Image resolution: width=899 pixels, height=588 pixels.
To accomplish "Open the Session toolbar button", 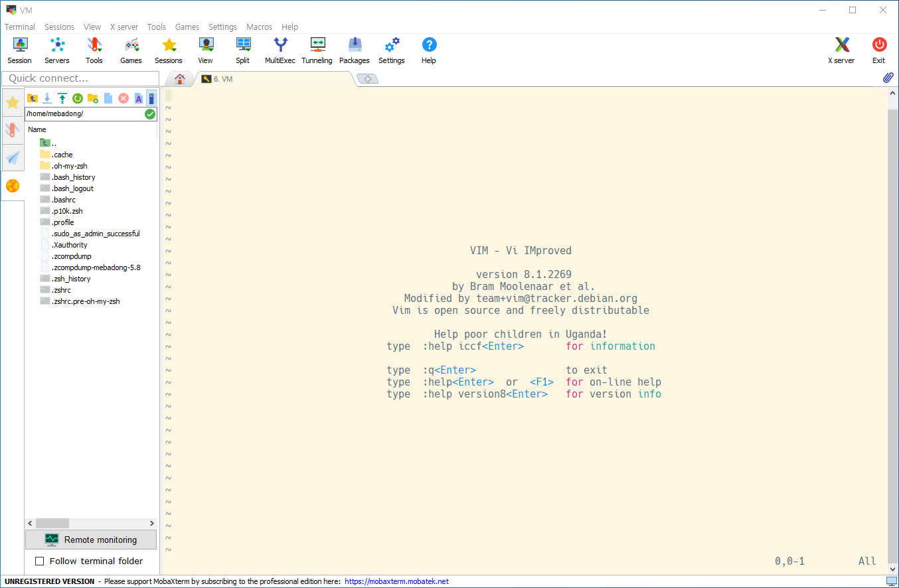I will 20,50.
